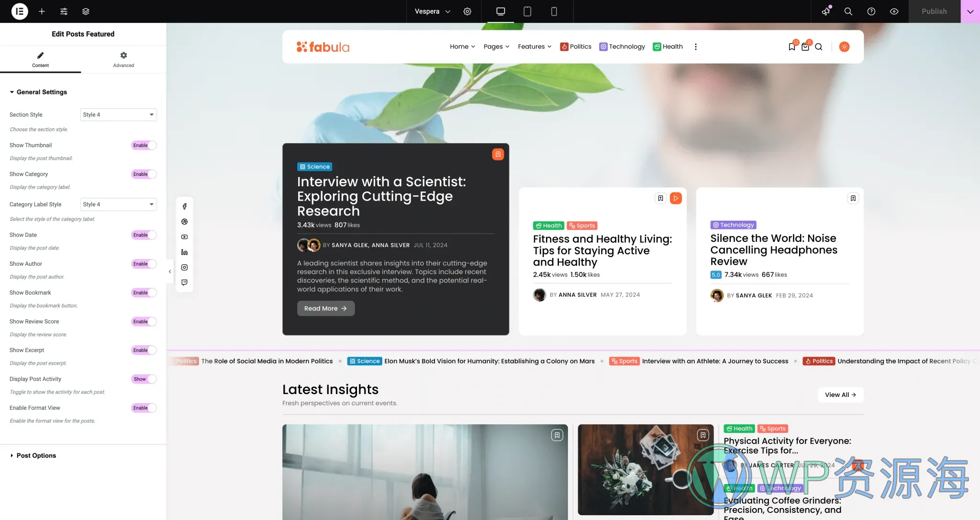Open the add element plus icon
980x520 pixels.
(42, 11)
